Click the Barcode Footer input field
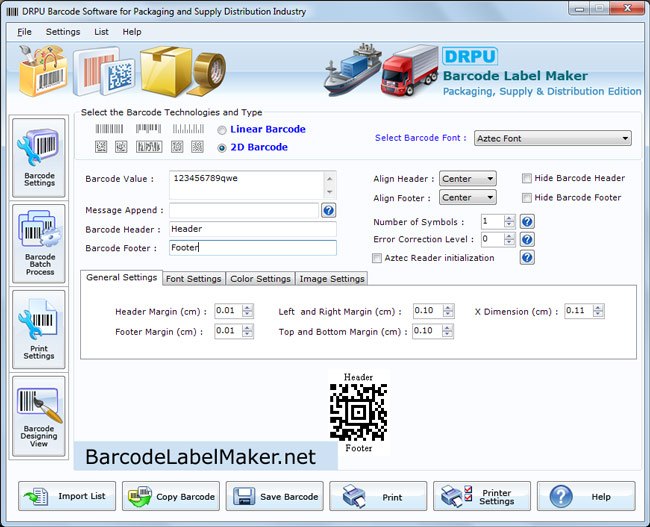 (253, 248)
